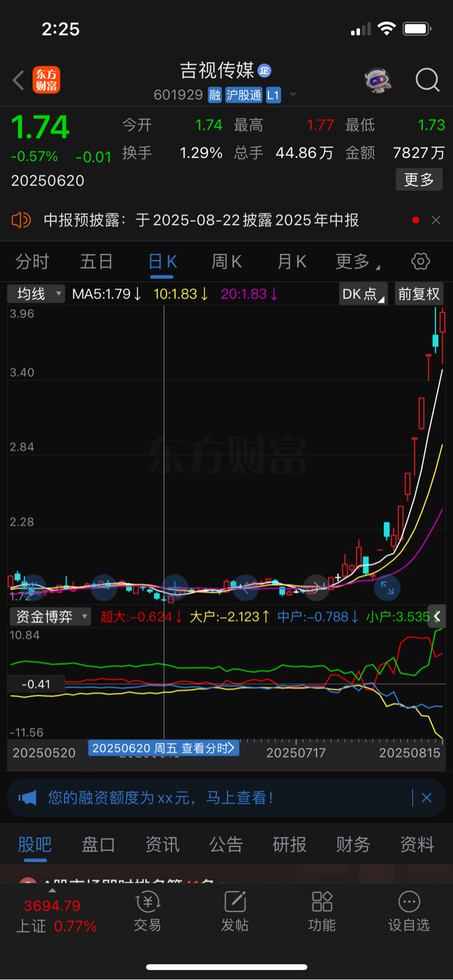Open the 融资额度 banner link
This screenshot has height=980, width=453.
pyautogui.click(x=160, y=798)
